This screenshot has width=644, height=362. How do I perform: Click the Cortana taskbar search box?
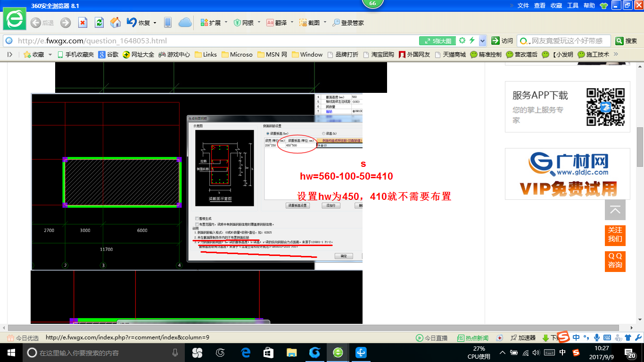point(104,353)
